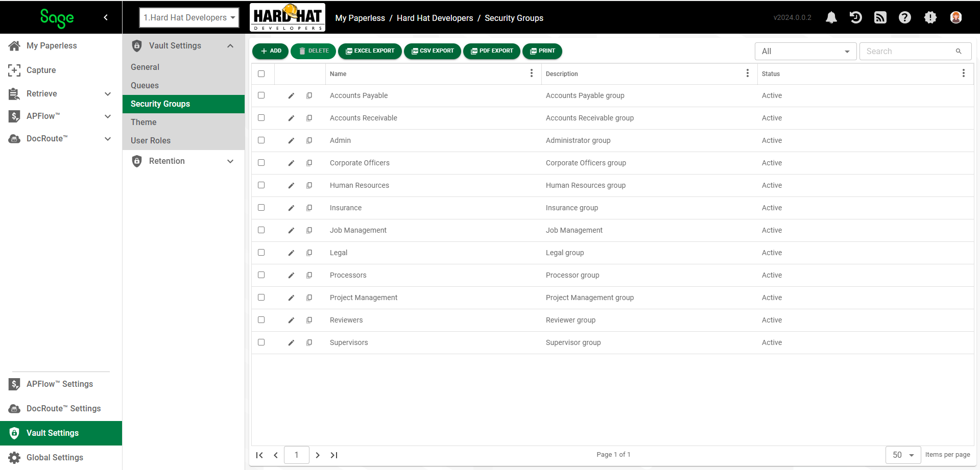Expand the DocRoute menu

coord(108,139)
